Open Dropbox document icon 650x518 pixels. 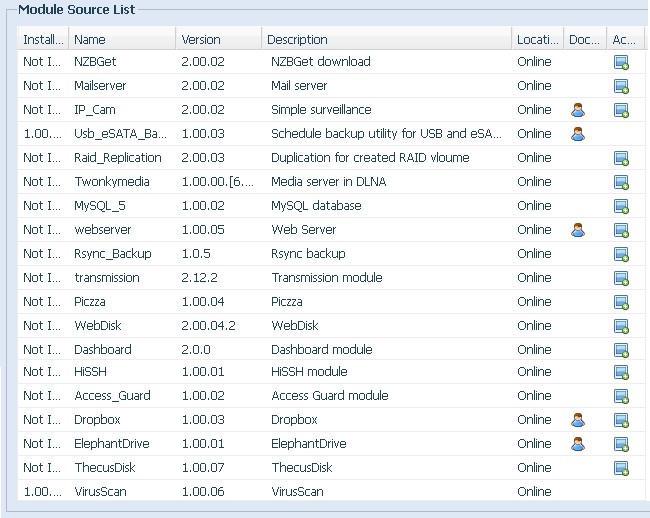(x=578, y=420)
